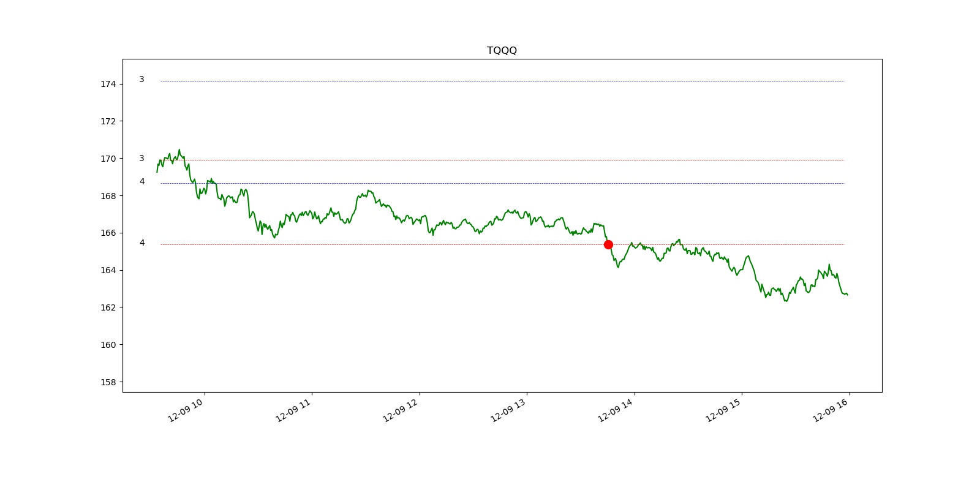980x490 pixels.
Task: Select the y-axis label 166
Action: point(108,233)
